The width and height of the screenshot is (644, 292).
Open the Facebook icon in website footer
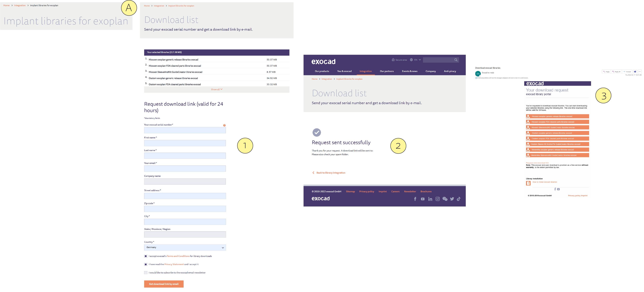415,199
